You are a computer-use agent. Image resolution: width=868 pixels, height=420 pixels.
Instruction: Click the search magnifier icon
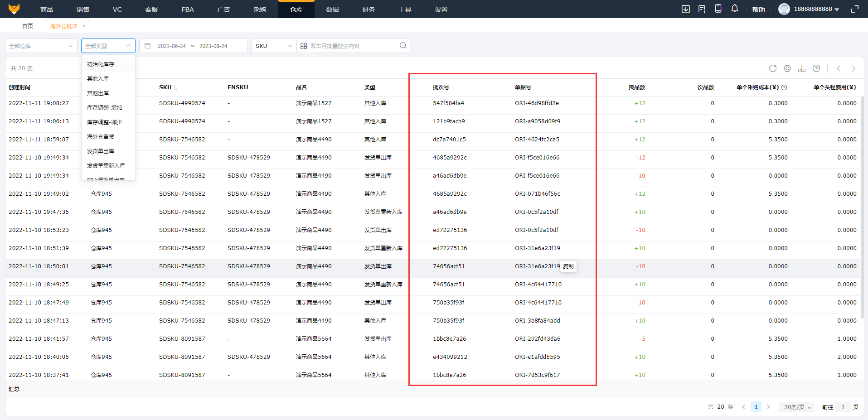403,46
